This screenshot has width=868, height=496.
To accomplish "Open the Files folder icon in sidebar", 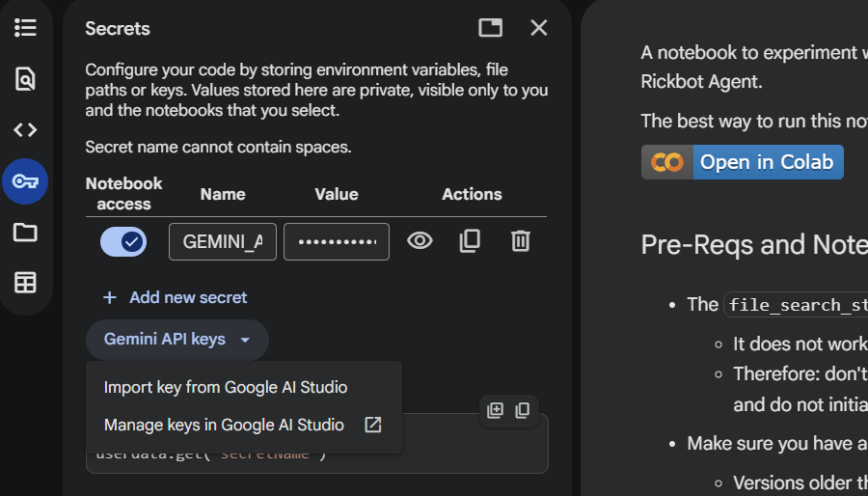I will coord(25,233).
